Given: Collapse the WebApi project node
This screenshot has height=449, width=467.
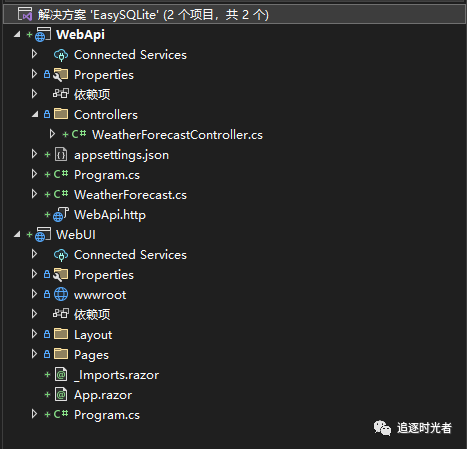Looking at the screenshot, I should coord(17,34).
